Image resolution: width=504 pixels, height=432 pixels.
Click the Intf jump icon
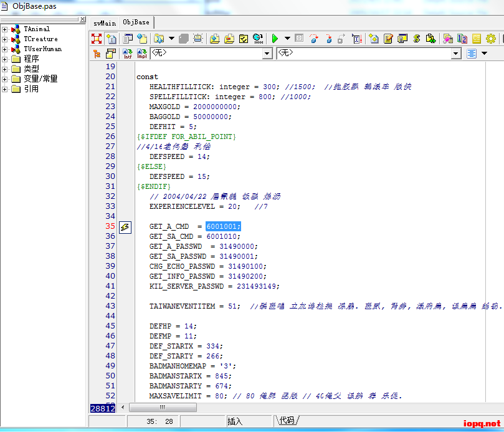tap(128, 54)
